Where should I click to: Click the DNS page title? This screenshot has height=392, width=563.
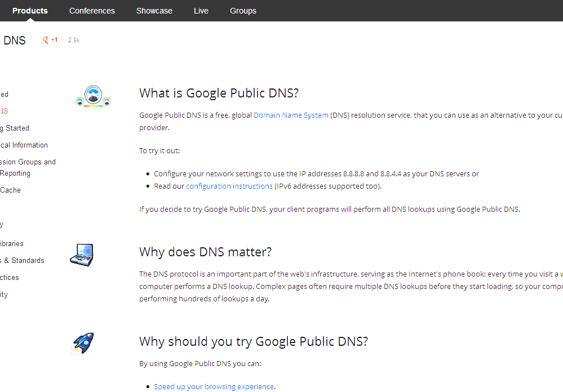coord(14,41)
